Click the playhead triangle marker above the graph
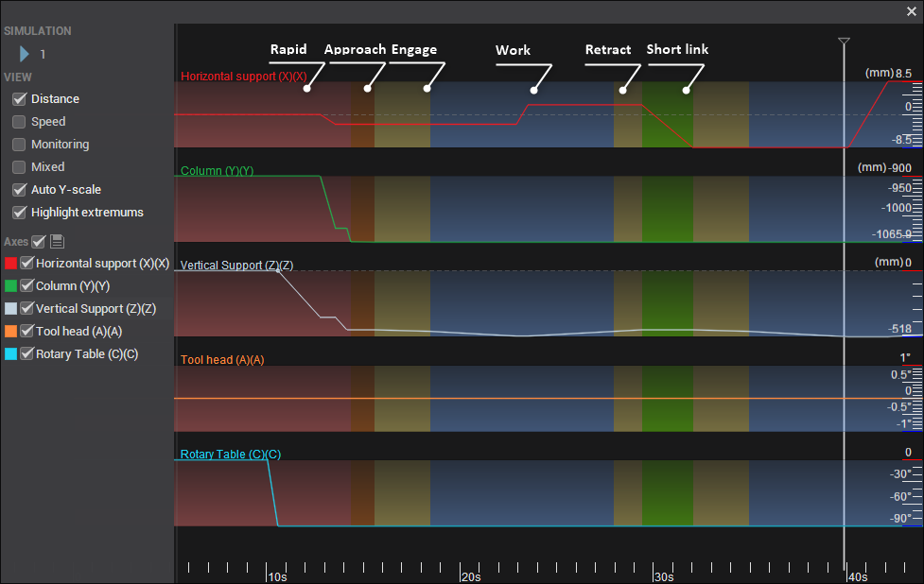The image size is (924, 584). point(844,43)
